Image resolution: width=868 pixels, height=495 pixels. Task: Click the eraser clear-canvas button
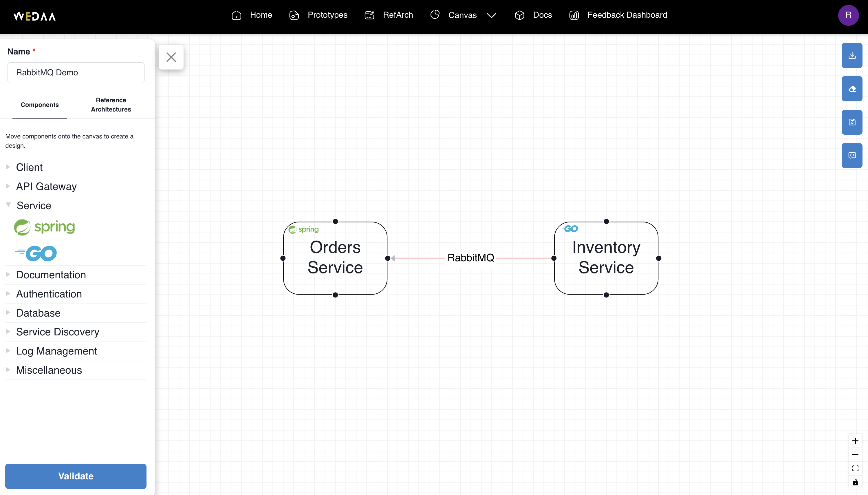pos(852,89)
